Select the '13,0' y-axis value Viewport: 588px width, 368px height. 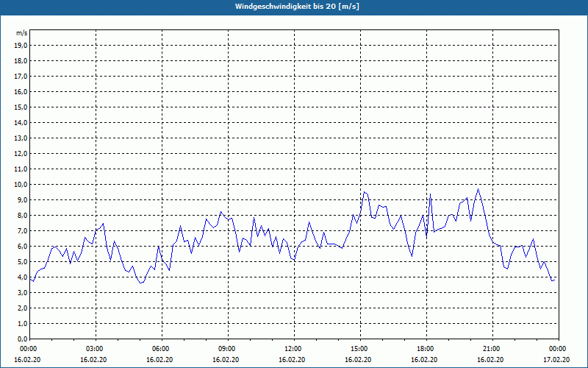[21, 138]
